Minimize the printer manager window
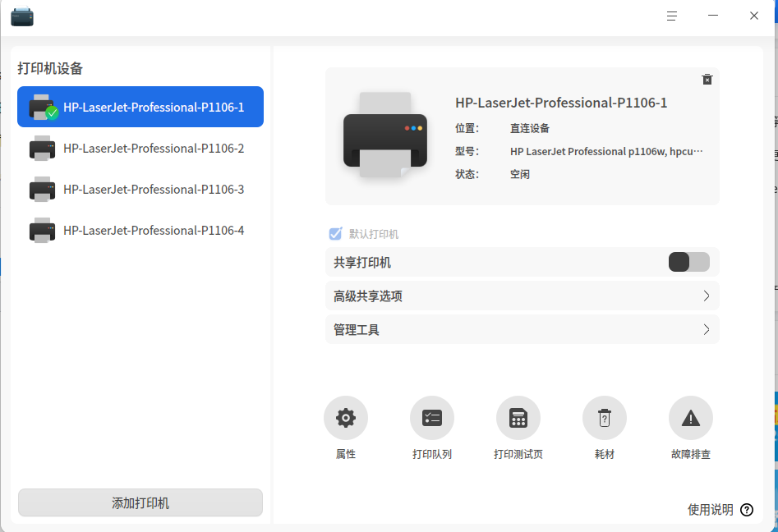 (x=713, y=16)
